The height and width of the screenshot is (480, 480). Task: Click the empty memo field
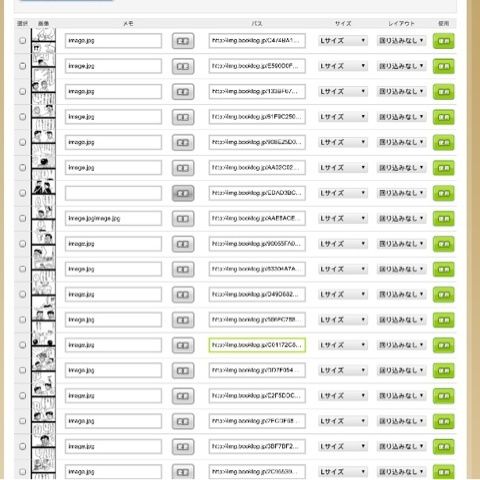[113, 193]
